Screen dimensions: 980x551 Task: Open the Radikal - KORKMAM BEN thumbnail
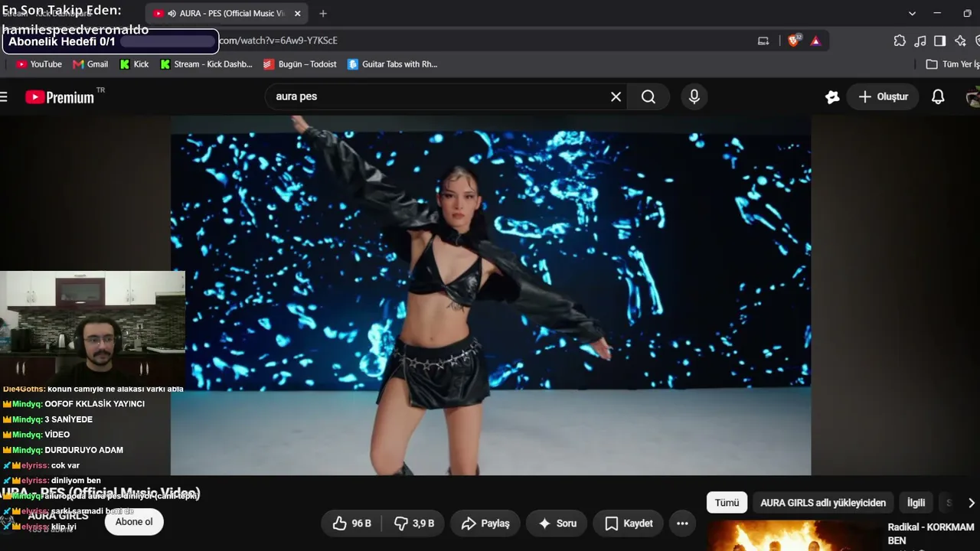[792, 536]
